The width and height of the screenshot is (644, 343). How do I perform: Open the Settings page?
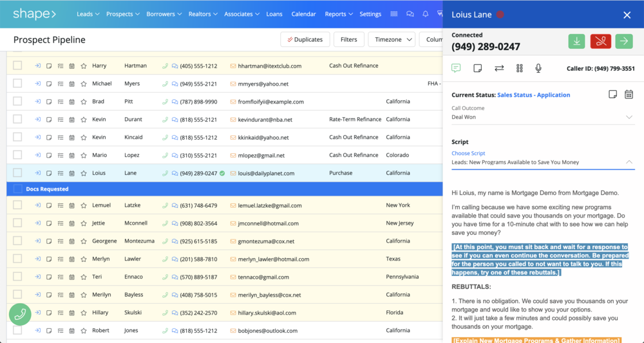tap(370, 14)
